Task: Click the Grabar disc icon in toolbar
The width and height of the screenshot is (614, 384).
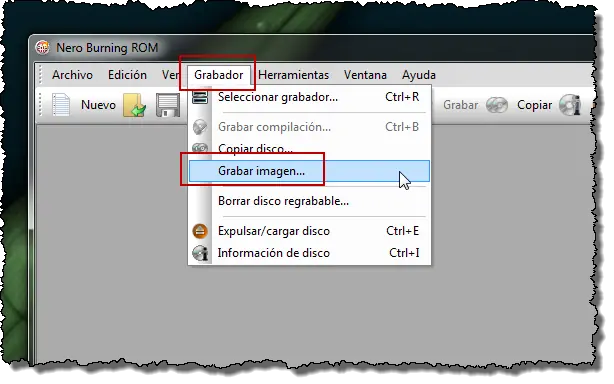Action: (497, 105)
